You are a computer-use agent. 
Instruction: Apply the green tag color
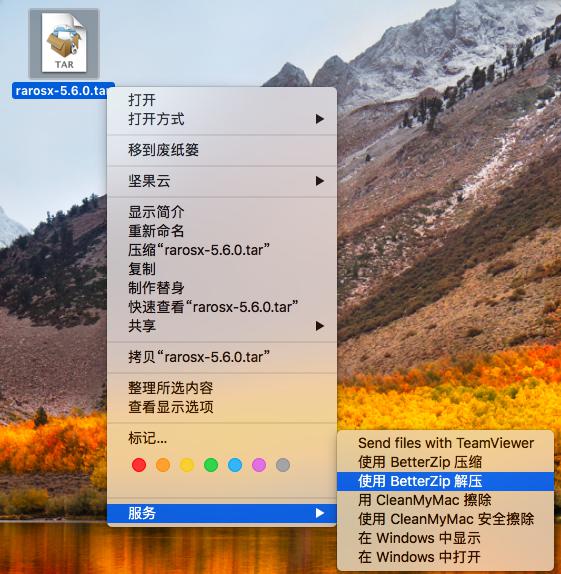click(211, 465)
